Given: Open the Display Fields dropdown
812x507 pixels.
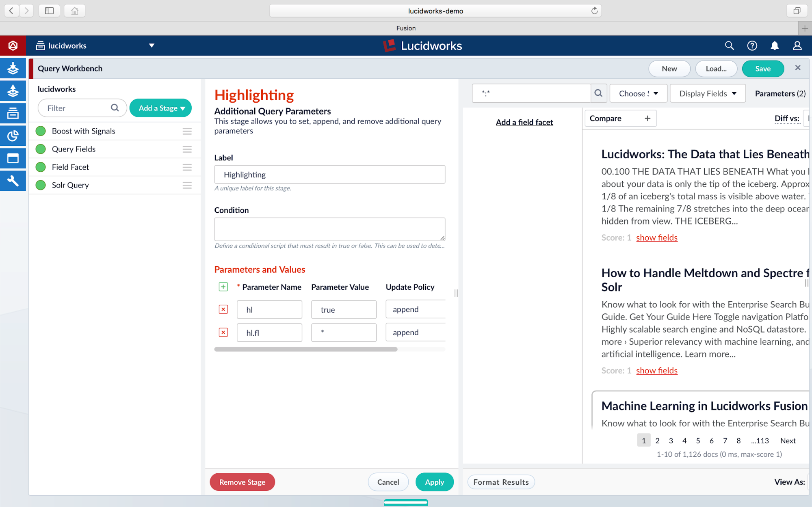Looking at the screenshot, I should (707, 93).
